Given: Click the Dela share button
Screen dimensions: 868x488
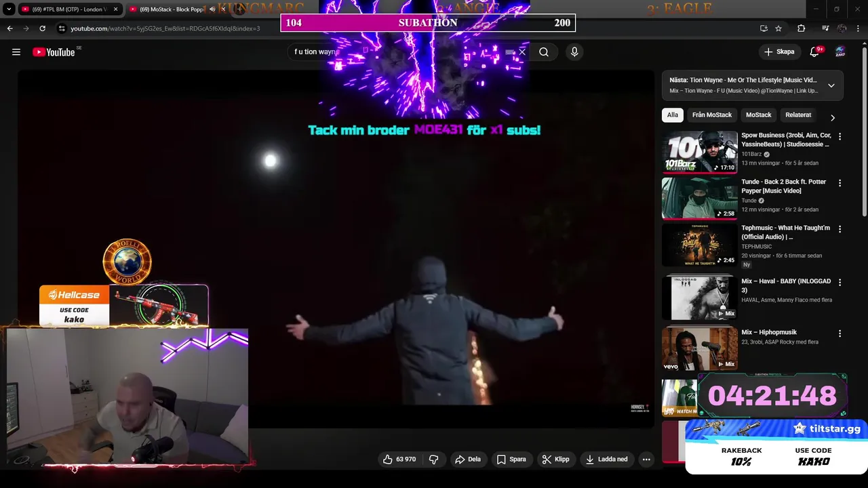Looking at the screenshot, I should pos(468,460).
